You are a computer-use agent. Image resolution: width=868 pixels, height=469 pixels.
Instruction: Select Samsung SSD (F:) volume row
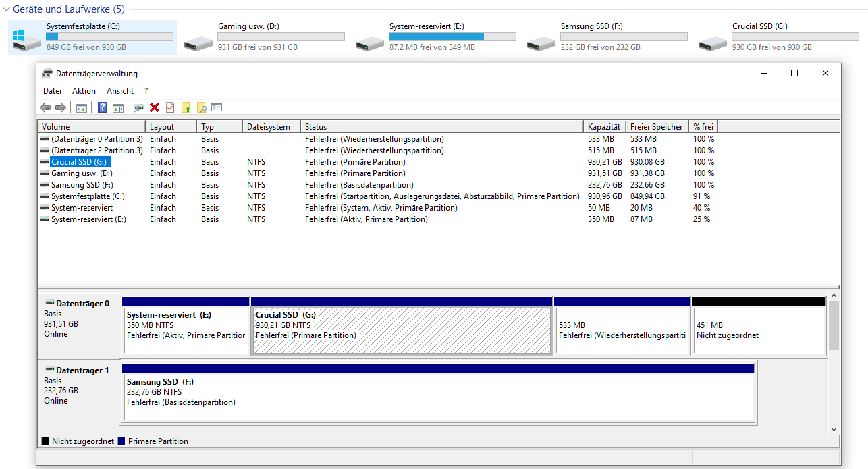[x=439, y=185]
